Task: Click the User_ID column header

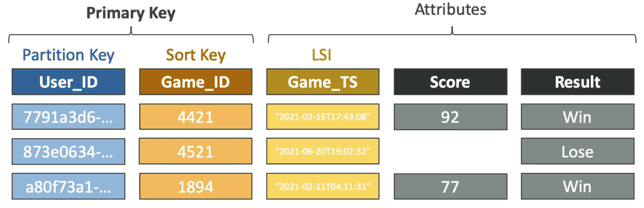Action: (x=68, y=82)
